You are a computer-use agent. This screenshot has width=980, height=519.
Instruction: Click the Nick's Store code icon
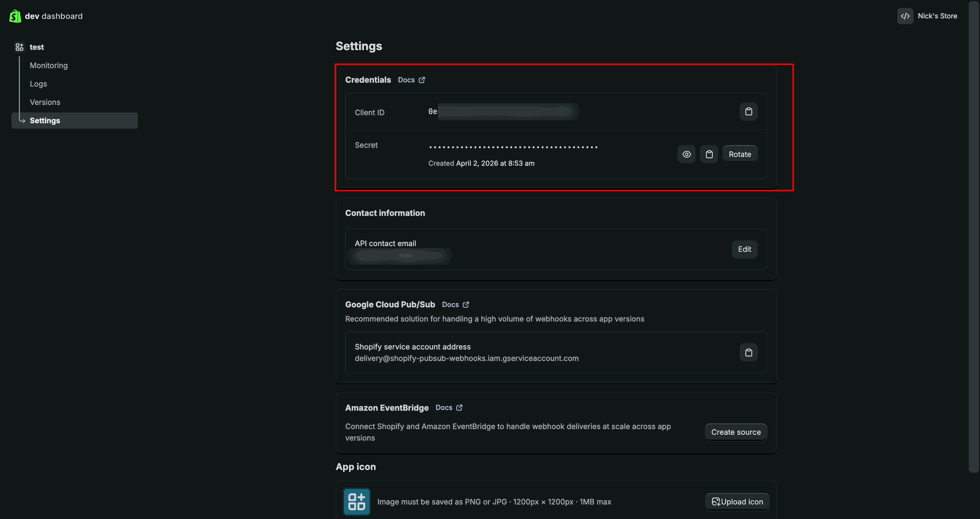pyautogui.click(x=905, y=16)
